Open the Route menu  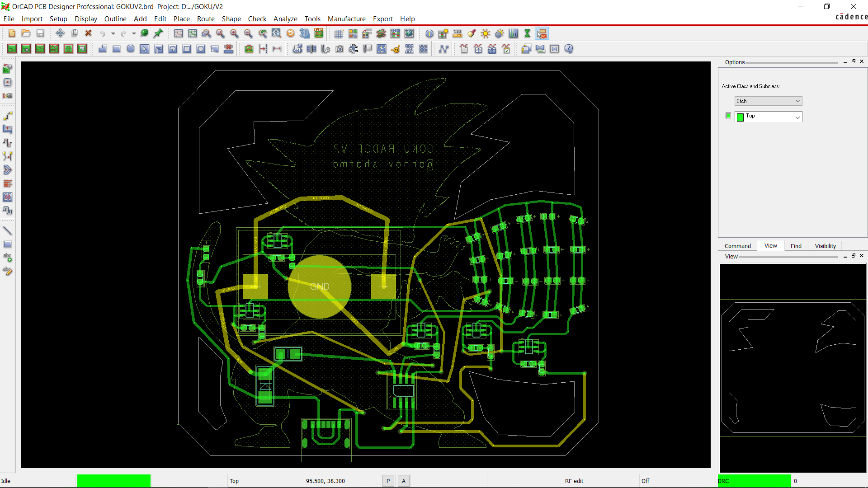(x=206, y=19)
